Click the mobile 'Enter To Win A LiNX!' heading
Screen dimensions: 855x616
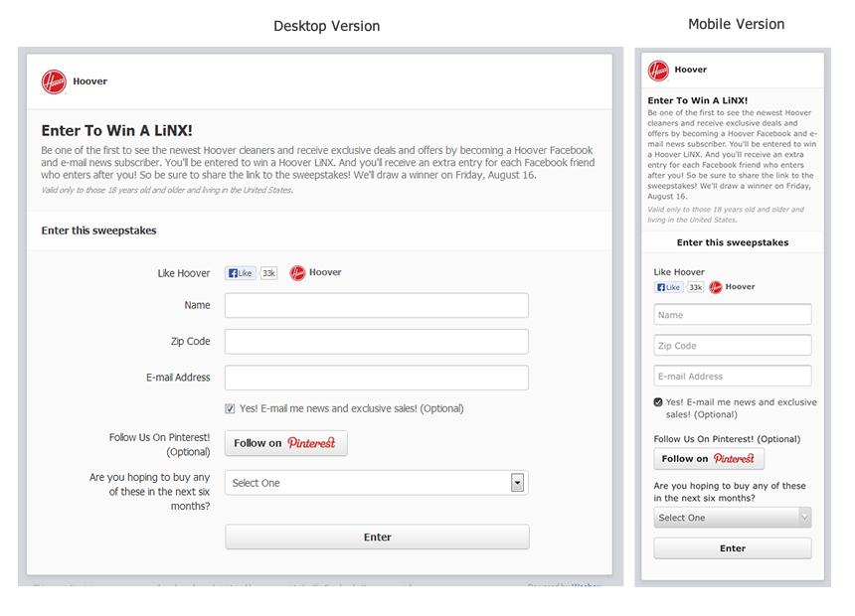(x=697, y=101)
